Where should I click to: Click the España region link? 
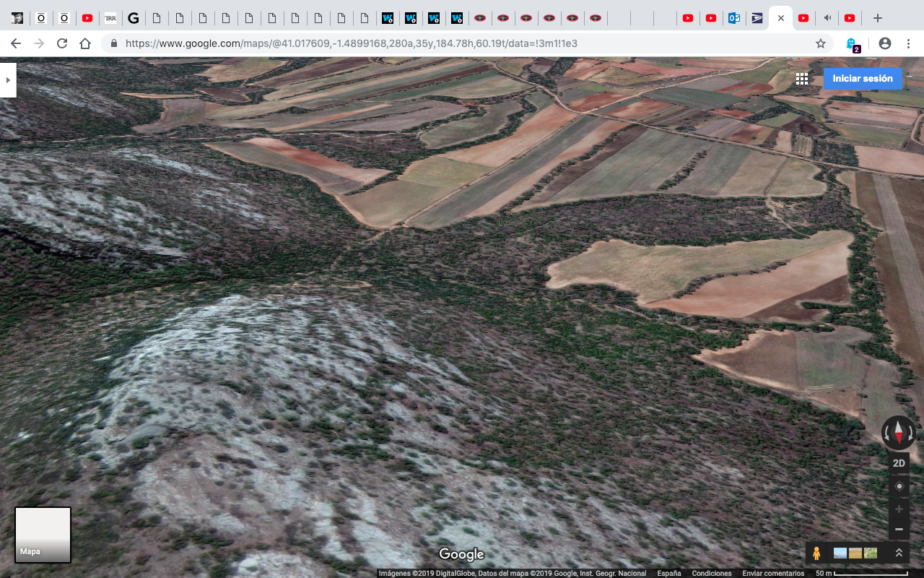click(669, 573)
